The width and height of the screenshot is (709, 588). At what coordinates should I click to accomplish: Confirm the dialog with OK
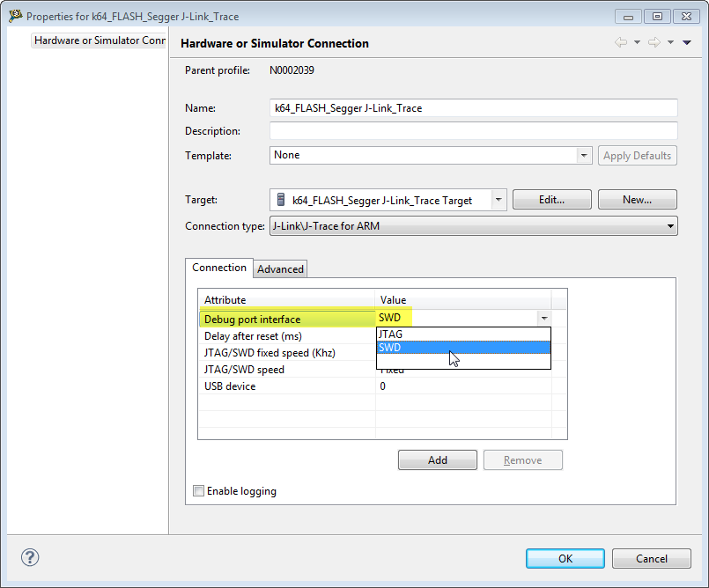click(565, 558)
